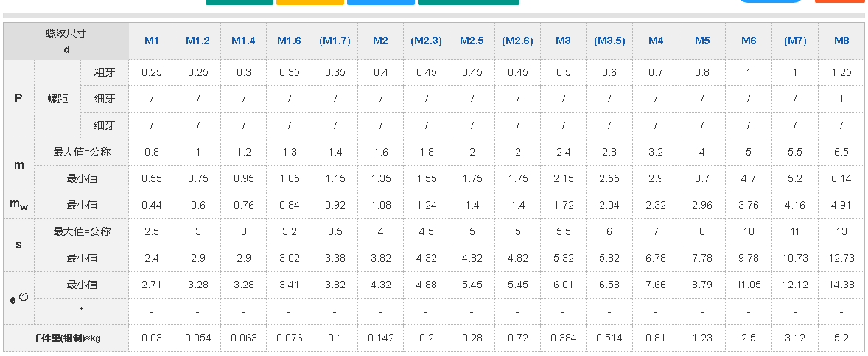Open the (M2.3) thread size link

pyautogui.click(x=426, y=41)
